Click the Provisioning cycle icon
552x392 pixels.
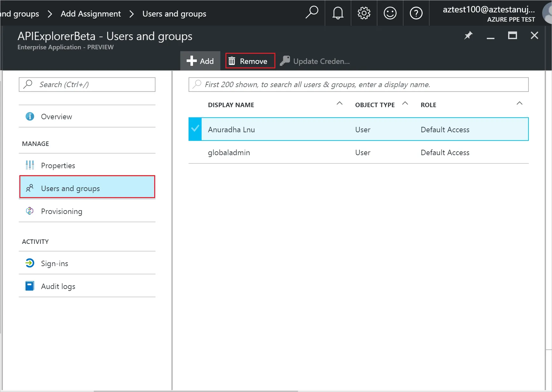click(x=30, y=211)
